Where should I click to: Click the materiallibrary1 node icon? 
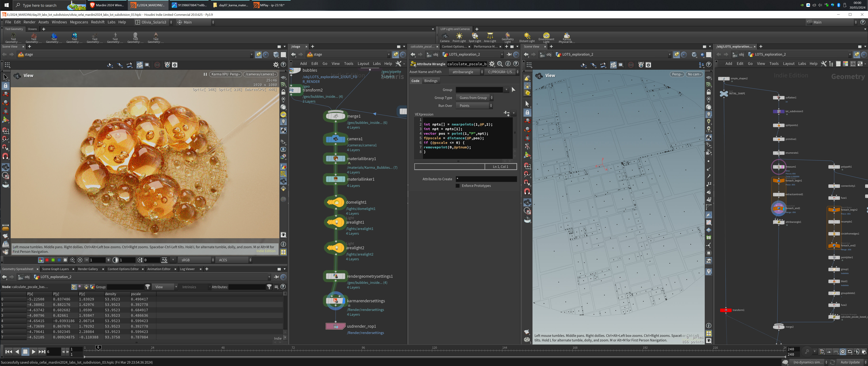pyautogui.click(x=335, y=159)
